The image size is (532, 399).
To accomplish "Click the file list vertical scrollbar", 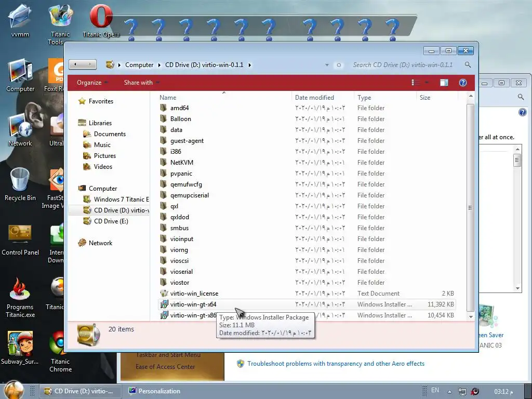I will pos(470,208).
